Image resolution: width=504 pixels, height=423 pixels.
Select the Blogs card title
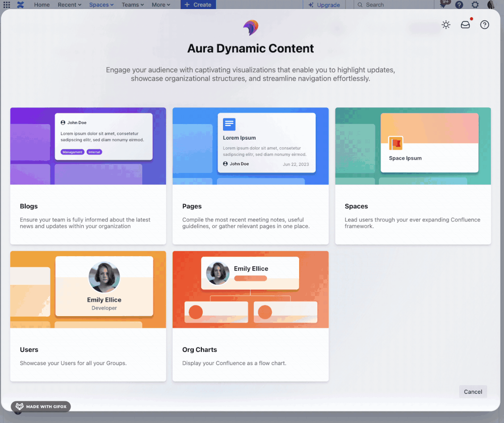[29, 206]
